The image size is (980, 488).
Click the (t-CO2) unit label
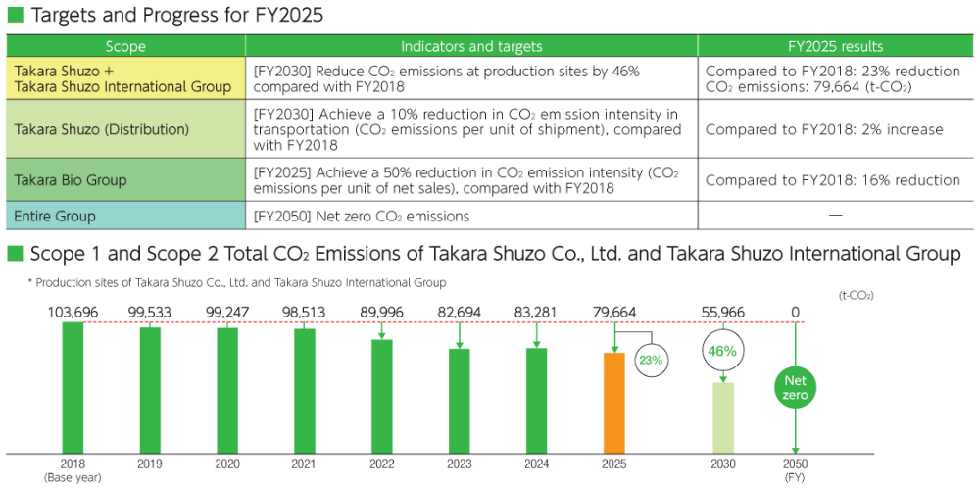[x=855, y=295]
